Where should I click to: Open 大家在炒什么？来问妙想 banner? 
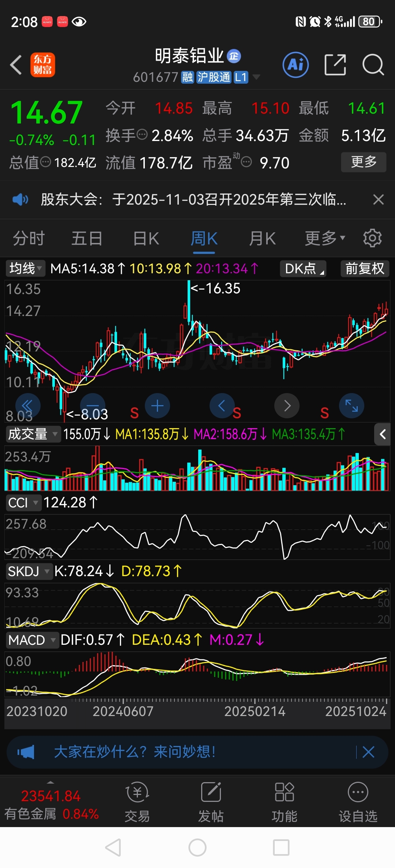pos(135,752)
